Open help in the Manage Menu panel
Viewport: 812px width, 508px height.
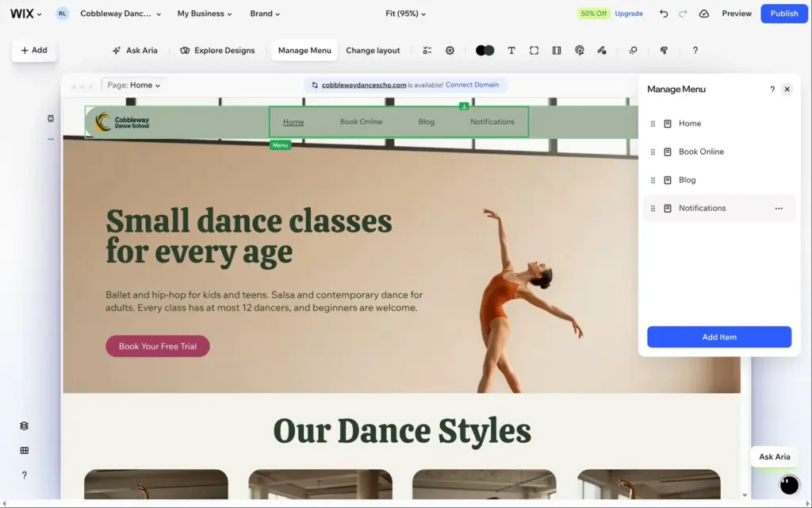772,89
